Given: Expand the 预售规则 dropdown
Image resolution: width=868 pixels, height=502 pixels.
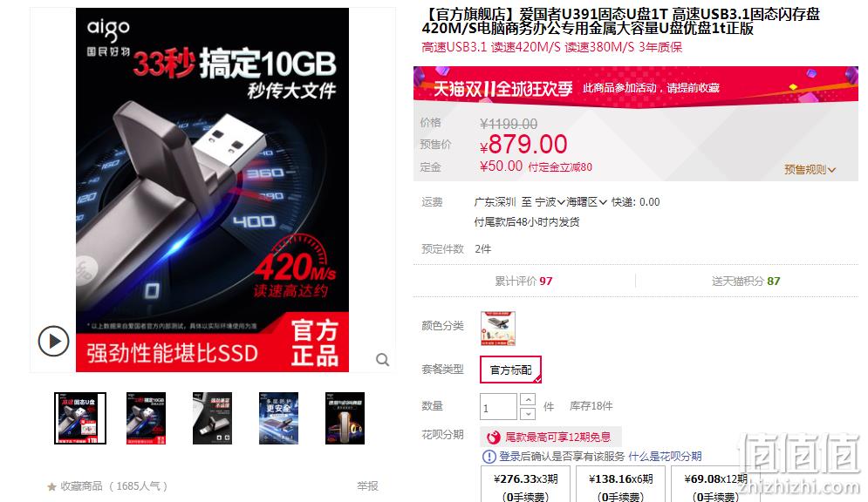Looking at the screenshot, I should click(x=810, y=169).
